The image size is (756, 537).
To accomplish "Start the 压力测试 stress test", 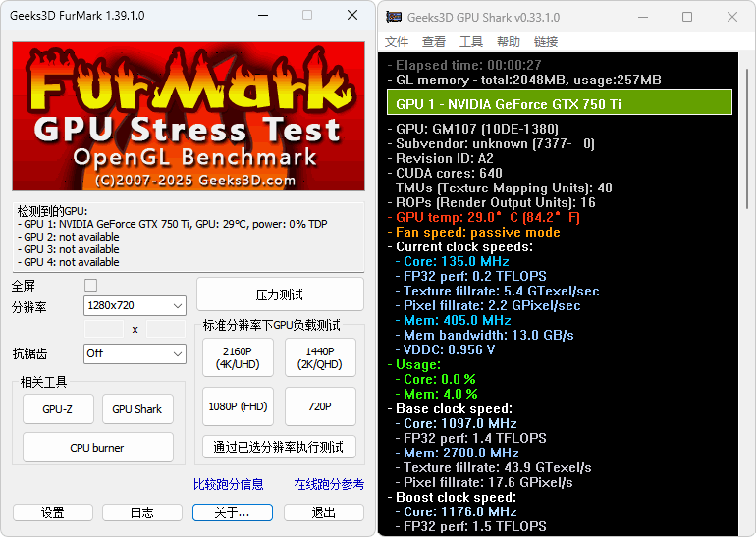I will (x=280, y=295).
